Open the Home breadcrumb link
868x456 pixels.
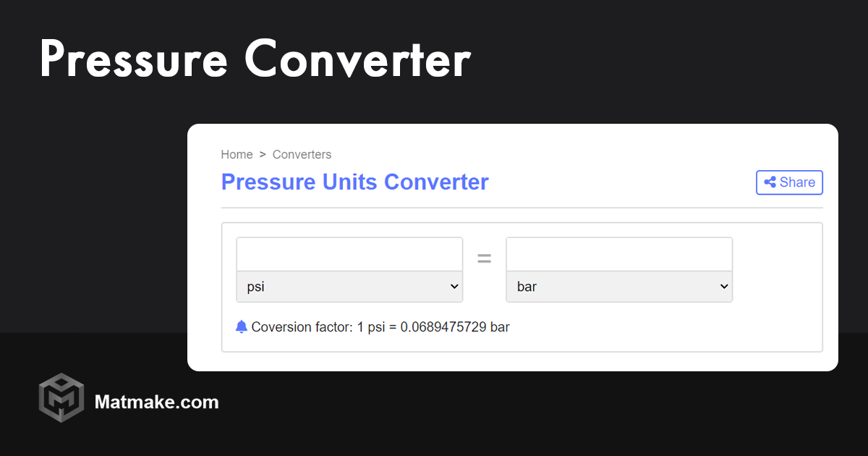click(x=237, y=154)
